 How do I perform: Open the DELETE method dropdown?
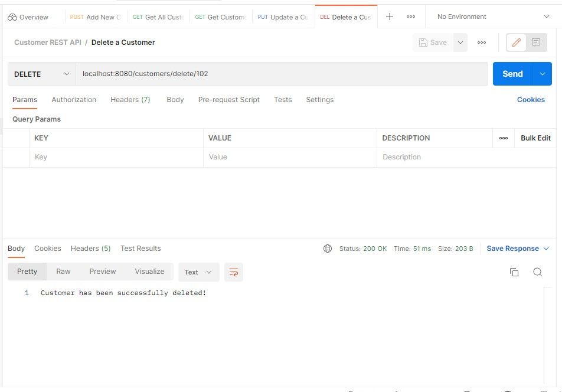click(x=40, y=74)
